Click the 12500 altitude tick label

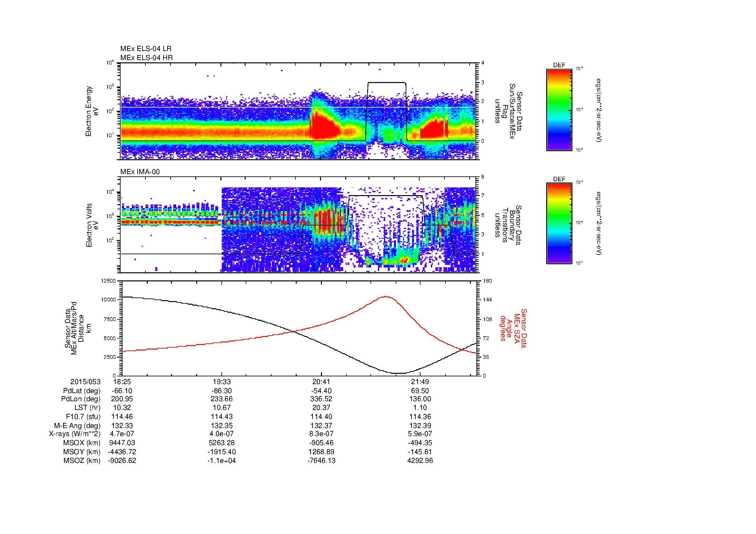pos(108,281)
